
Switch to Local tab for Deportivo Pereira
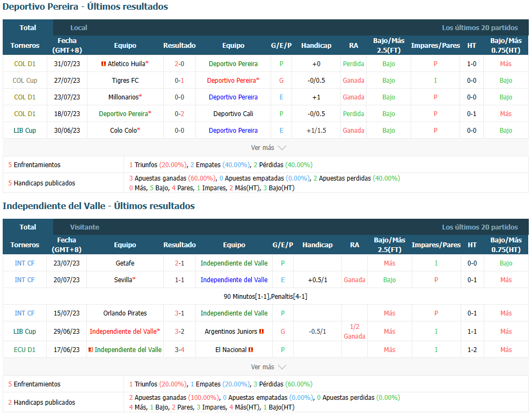point(78,27)
